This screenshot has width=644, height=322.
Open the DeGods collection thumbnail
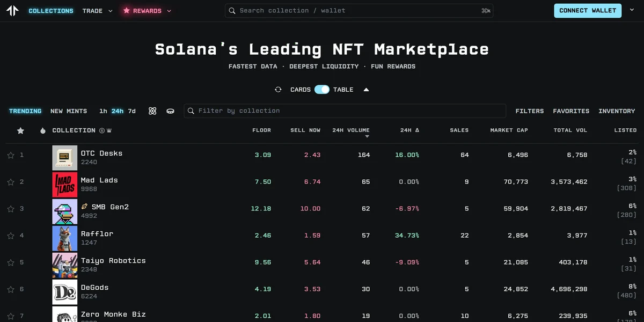point(65,292)
